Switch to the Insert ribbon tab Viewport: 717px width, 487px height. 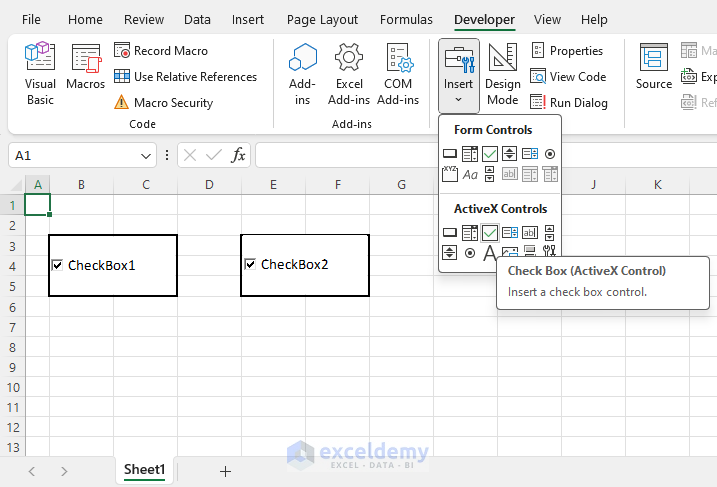click(247, 20)
